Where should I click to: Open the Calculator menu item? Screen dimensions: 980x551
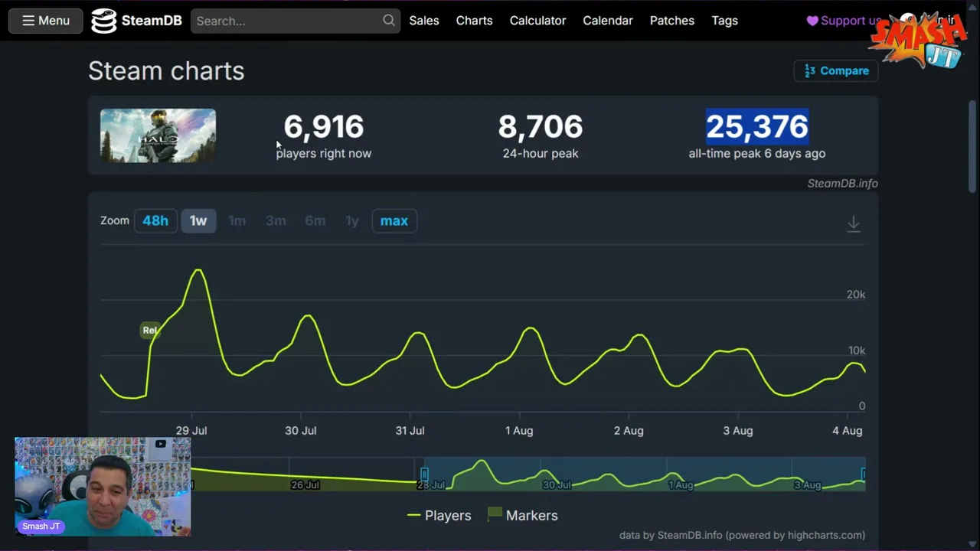coord(537,21)
